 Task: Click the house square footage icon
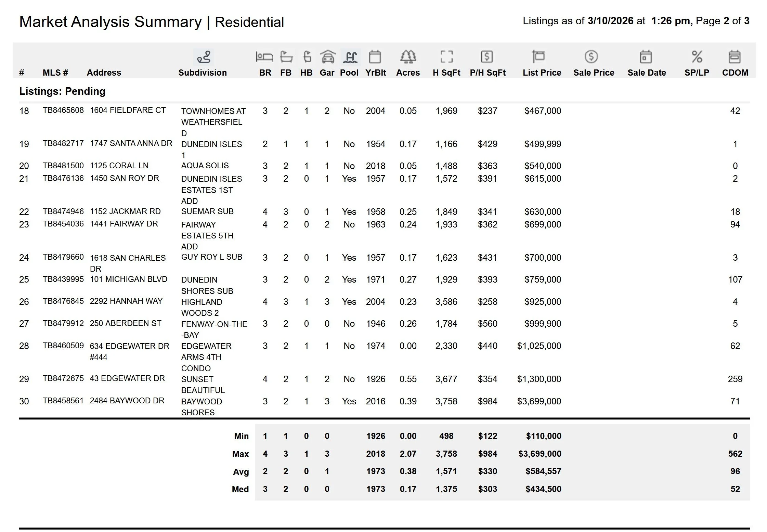pyautogui.click(x=446, y=57)
